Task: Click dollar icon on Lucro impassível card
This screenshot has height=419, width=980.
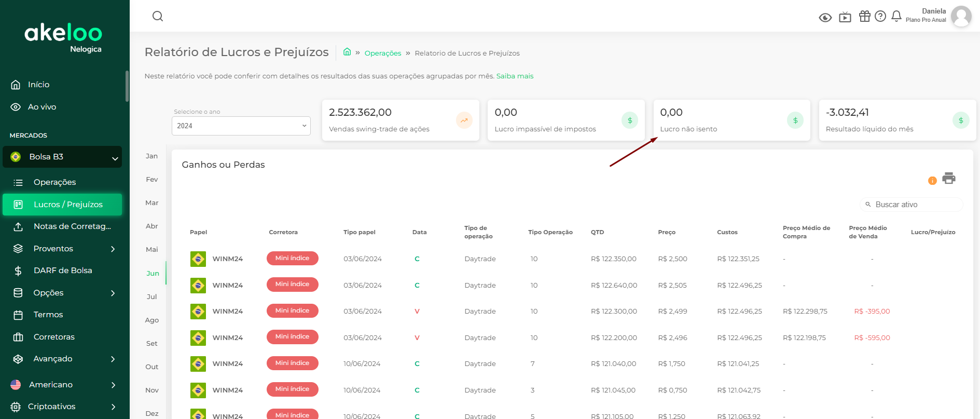Action: tap(630, 120)
